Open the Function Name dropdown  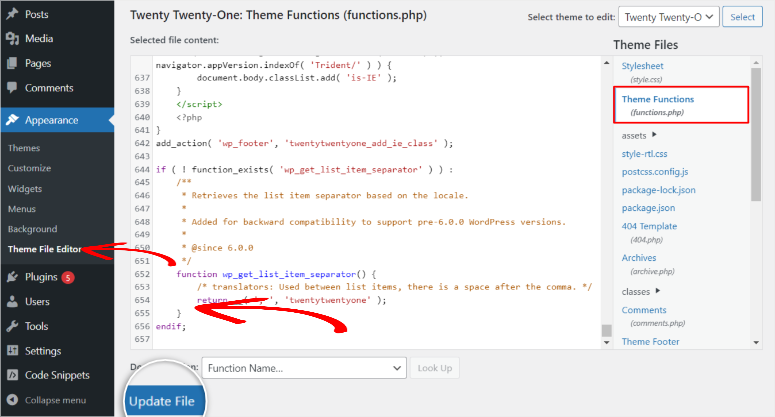[x=304, y=368]
